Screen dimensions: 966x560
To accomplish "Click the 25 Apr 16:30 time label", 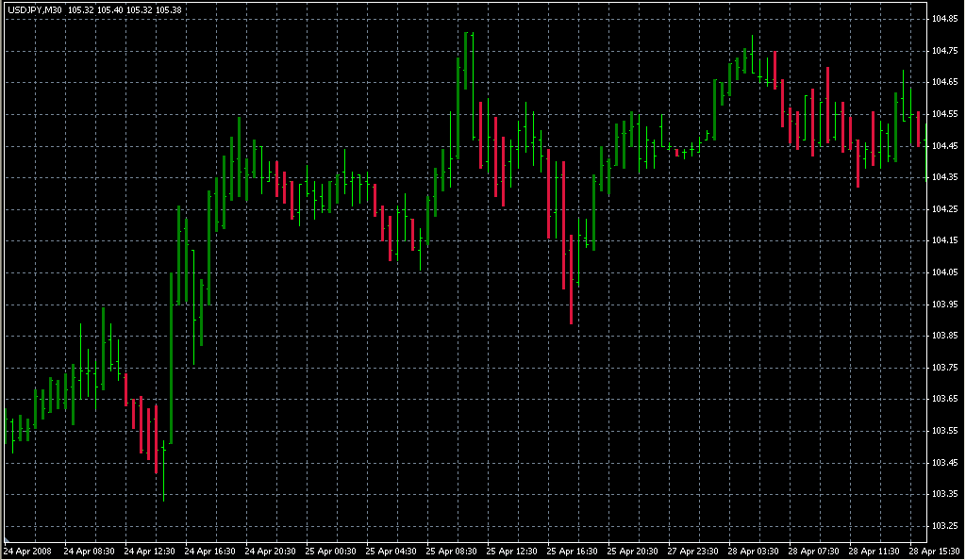I will pyautogui.click(x=572, y=552).
